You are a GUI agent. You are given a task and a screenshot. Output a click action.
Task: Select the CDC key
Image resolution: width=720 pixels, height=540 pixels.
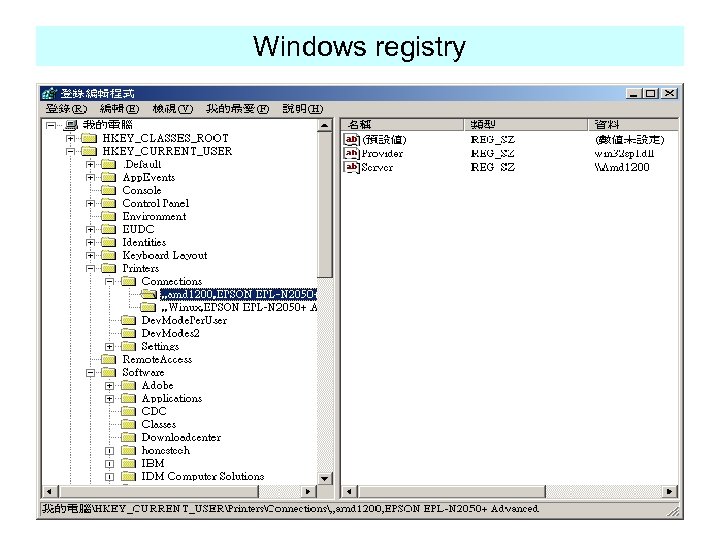pos(153,411)
